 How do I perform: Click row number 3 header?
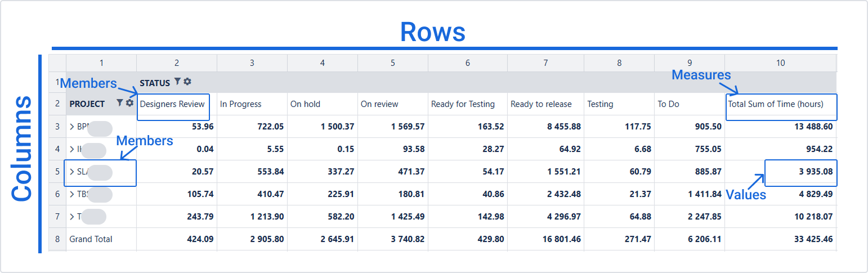(57, 127)
